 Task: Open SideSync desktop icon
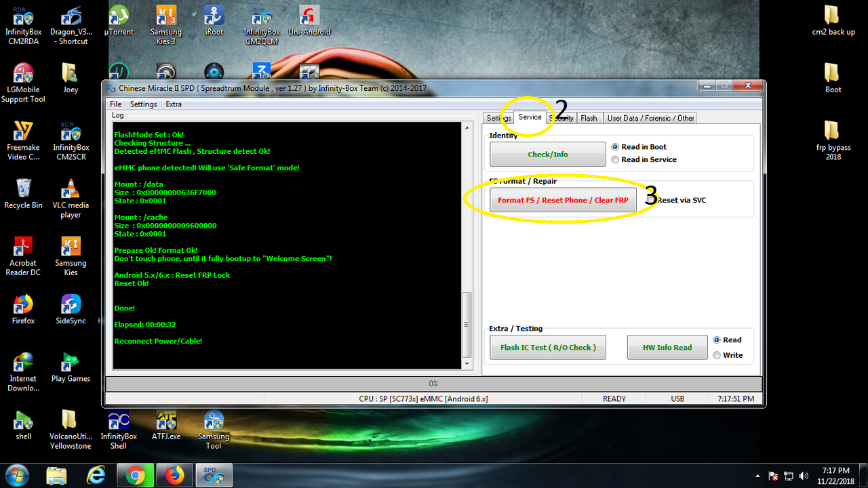[71, 309]
